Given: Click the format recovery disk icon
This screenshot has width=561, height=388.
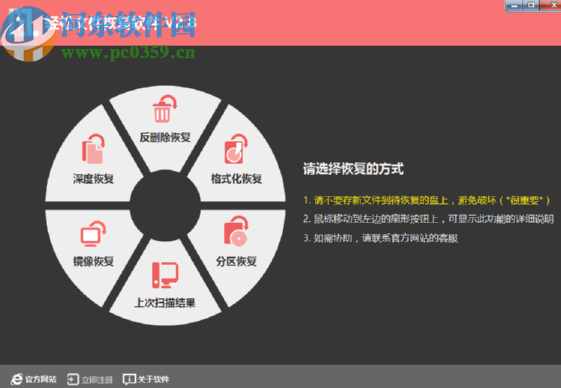Looking at the screenshot, I should (x=236, y=149).
